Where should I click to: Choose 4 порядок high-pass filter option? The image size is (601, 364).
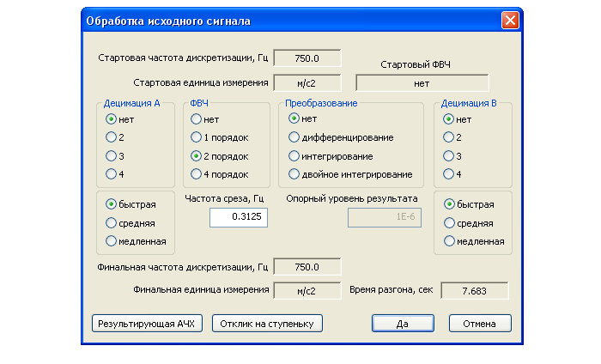197,174
